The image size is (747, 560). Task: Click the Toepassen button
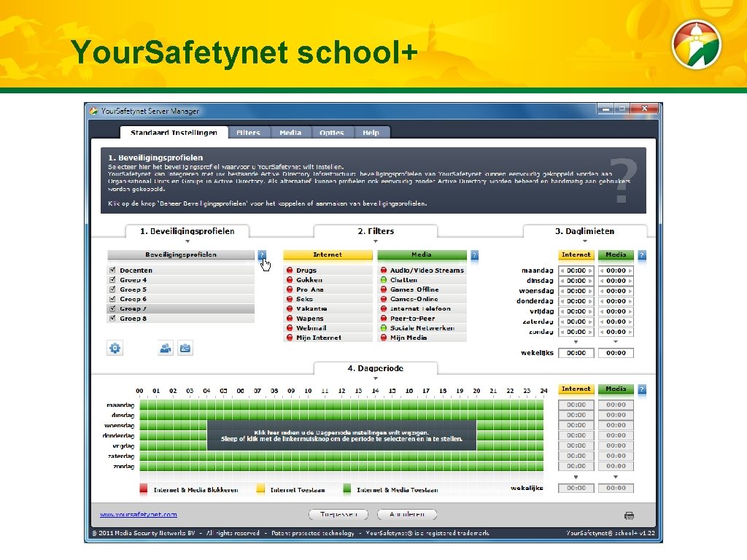338,515
